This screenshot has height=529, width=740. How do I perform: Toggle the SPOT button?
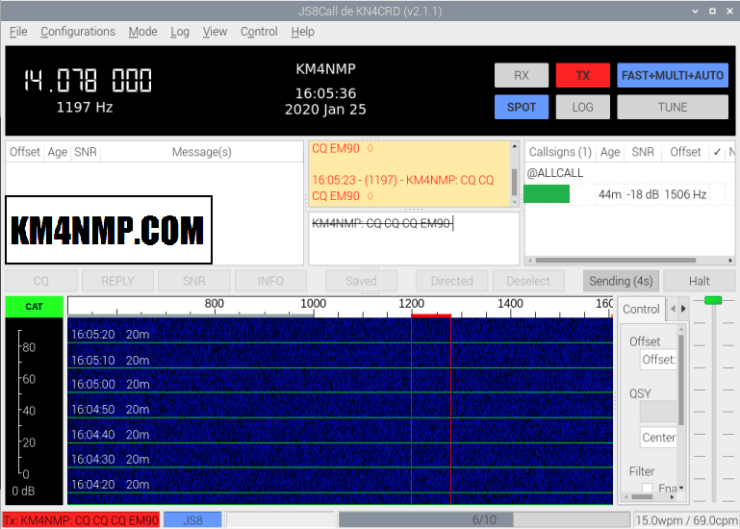521,107
